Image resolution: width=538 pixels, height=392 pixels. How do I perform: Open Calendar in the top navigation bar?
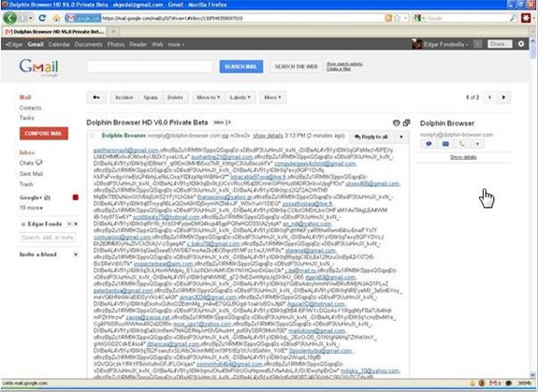[x=58, y=44]
